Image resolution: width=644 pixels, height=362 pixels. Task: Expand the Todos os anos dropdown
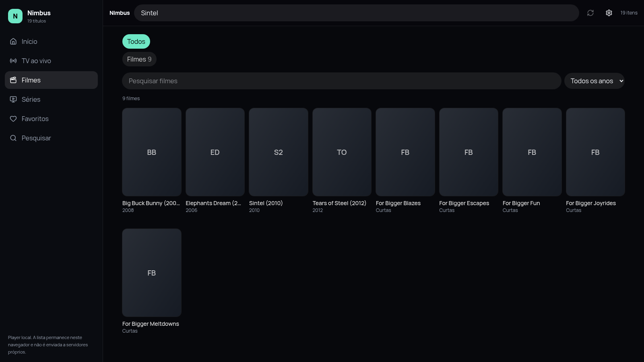pyautogui.click(x=594, y=81)
